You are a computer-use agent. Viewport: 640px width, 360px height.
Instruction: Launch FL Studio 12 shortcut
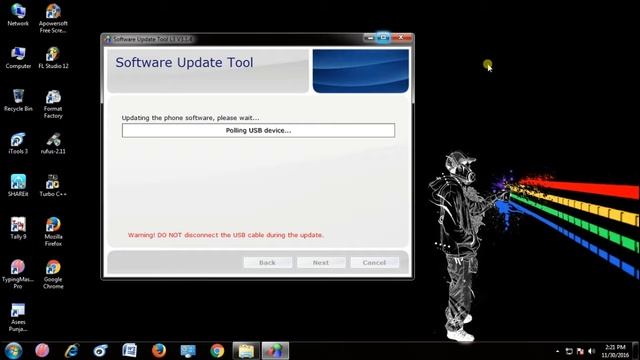pos(53,58)
